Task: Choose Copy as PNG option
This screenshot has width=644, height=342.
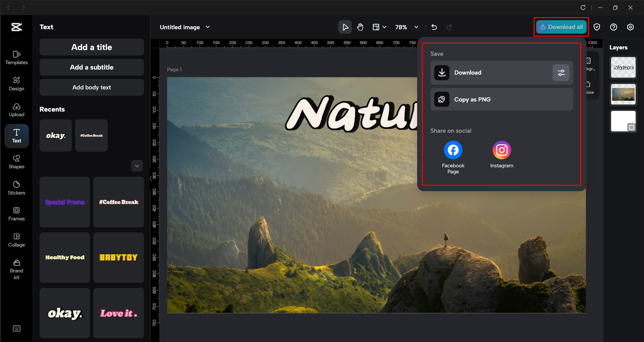Action: point(501,99)
